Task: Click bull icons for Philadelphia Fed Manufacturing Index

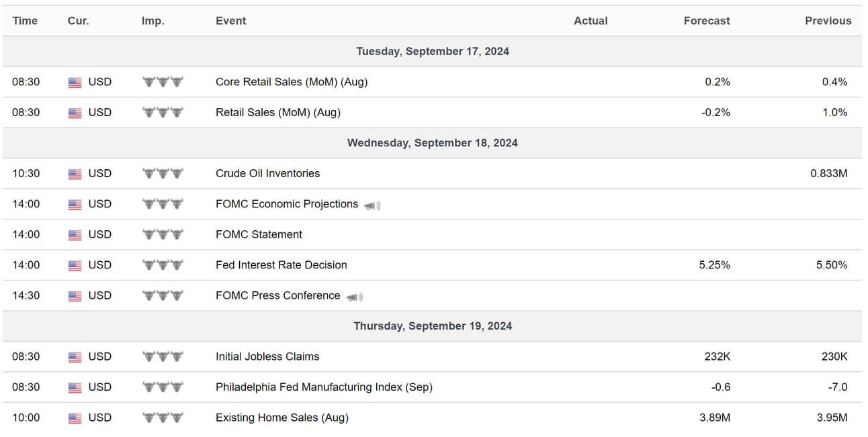Action: pyautogui.click(x=163, y=387)
